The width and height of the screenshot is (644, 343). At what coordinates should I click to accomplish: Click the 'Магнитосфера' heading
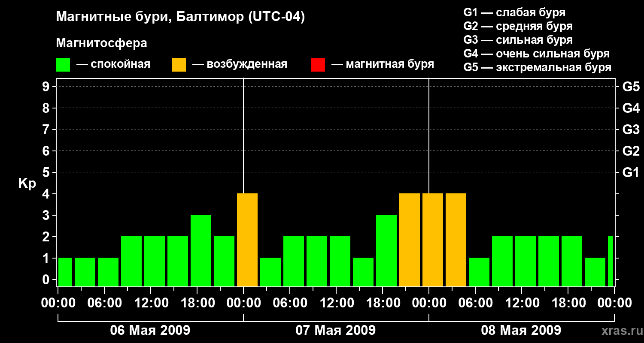pyautogui.click(x=101, y=43)
